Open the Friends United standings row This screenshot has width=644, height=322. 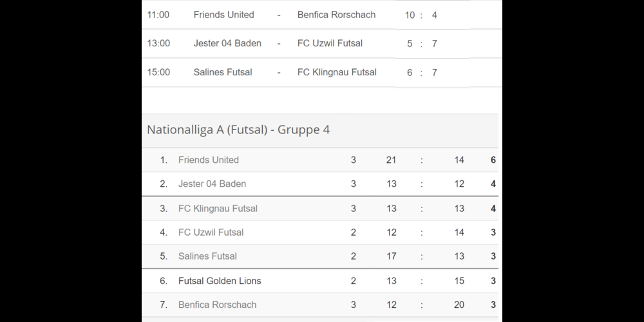pos(209,160)
